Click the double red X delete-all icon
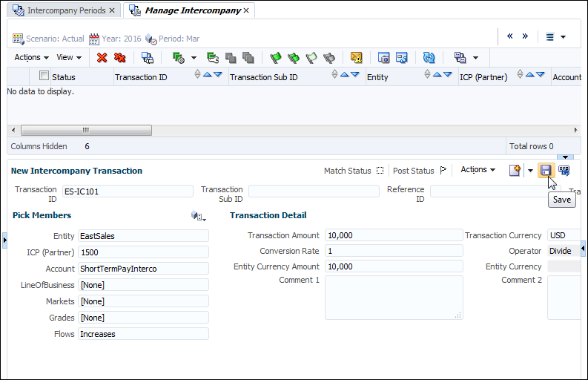588x380 pixels. 119,57
